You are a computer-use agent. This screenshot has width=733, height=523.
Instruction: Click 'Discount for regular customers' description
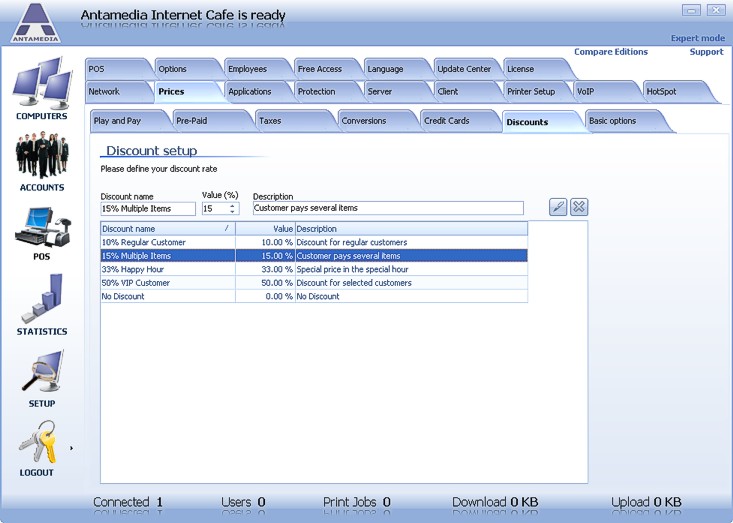[x=352, y=242]
